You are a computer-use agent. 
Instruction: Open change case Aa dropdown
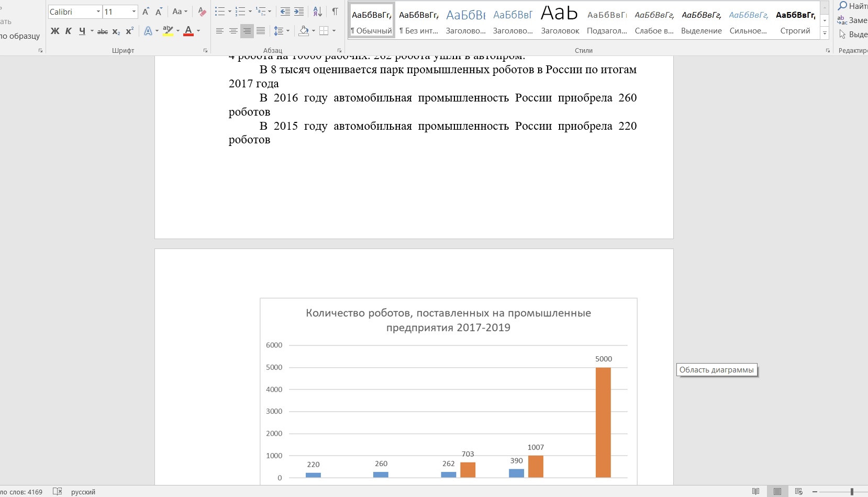click(180, 12)
